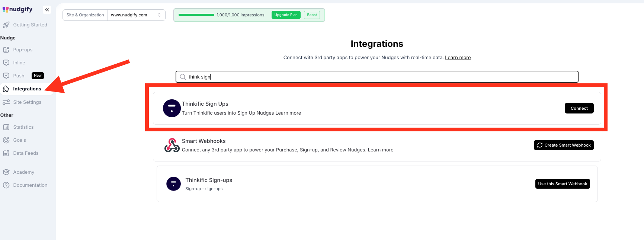
Task: Collapse the sidebar with double-chevron icon
Action: [x=47, y=10]
